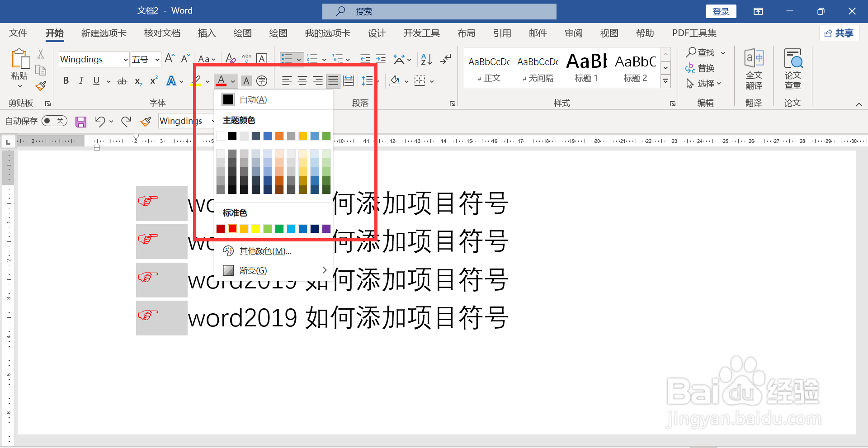Image resolution: width=868 pixels, height=448 pixels.
Task: Decrease font size with the shrink font icon
Action: point(185,59)
